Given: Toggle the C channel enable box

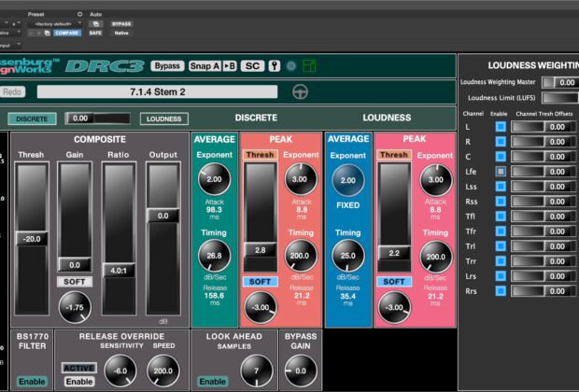Looking at the screenshot, I should click(x=501, y=157).
